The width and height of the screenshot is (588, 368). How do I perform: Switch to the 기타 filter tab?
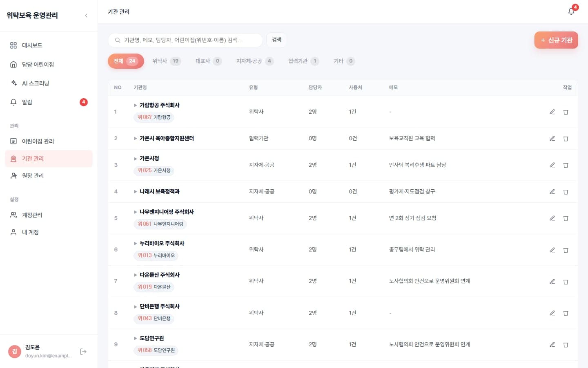click(x=344, y=61)
